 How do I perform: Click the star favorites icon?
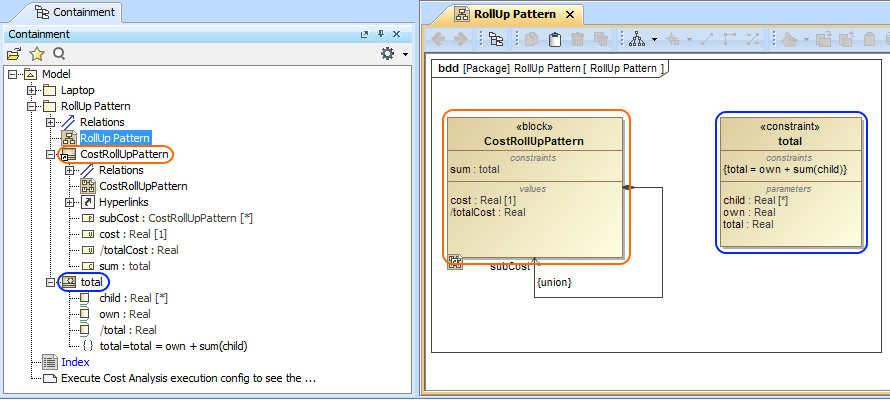[x=37, y=54]
